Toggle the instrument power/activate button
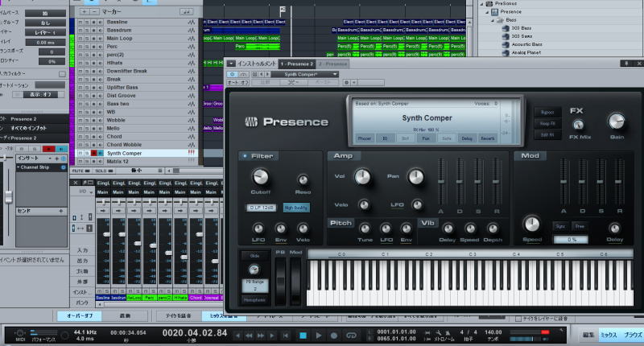The image size is (644, 346). tap(232, 74)
